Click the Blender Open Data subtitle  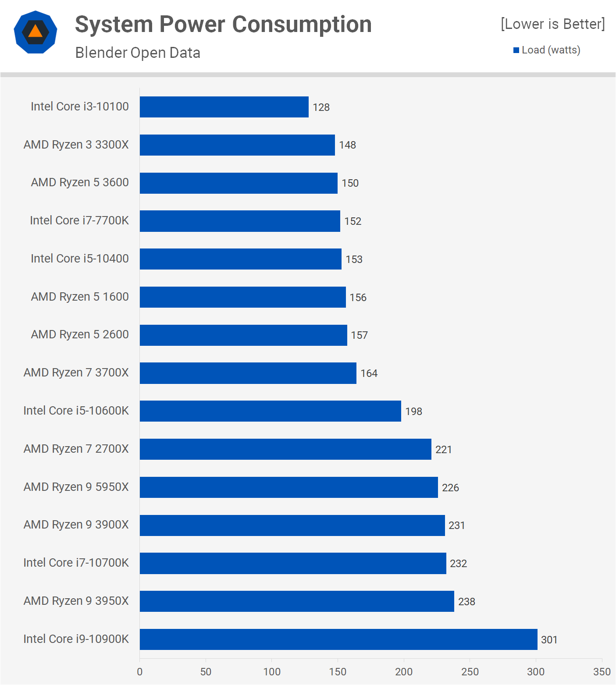click(x=138, y=53)
